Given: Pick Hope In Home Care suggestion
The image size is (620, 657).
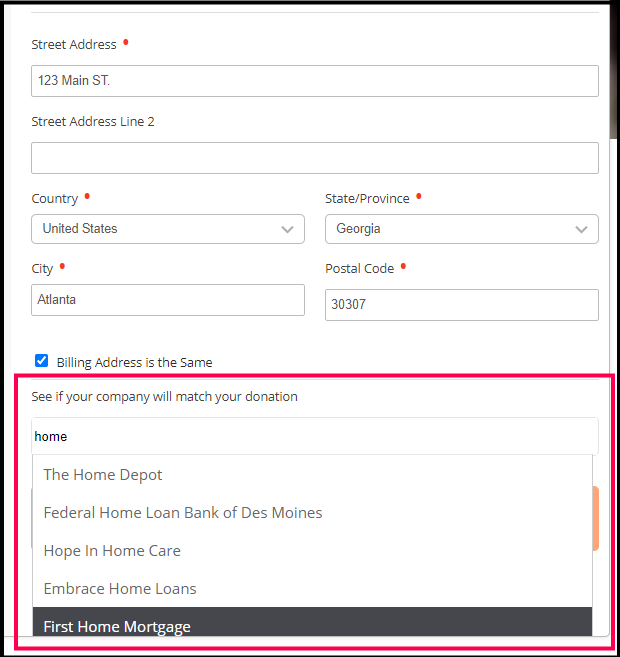Looking at the screenshot, I should 313,551.
